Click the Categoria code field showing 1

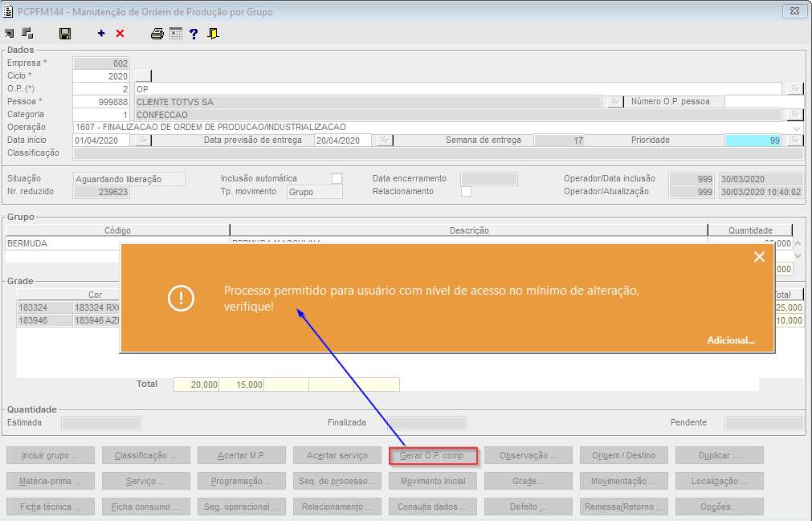pyautogui.click(x=101, y=115)
